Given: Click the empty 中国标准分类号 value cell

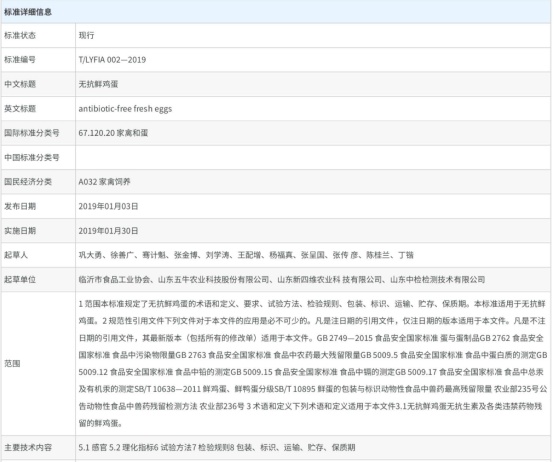Looking at the screenshot, I should [x=313, y=158].
